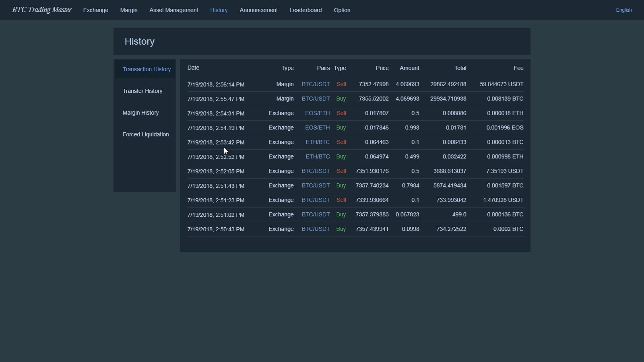Click the Price column header

(x=382, y=68)
